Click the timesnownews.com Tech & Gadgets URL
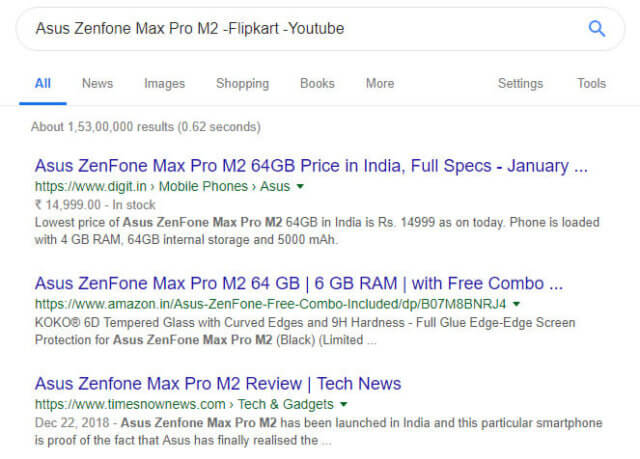 (184, 404)
